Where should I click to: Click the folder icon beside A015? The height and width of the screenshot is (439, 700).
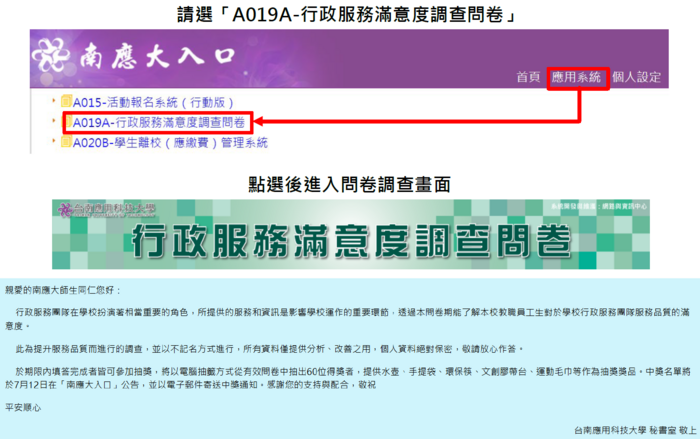tap(66, 101)
